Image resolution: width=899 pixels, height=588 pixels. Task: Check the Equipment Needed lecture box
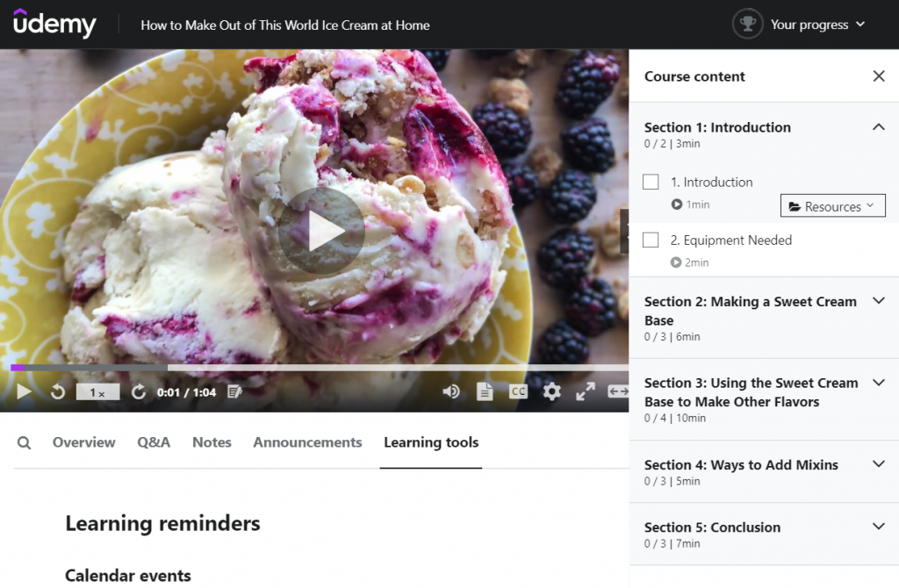tap(651, 240)
